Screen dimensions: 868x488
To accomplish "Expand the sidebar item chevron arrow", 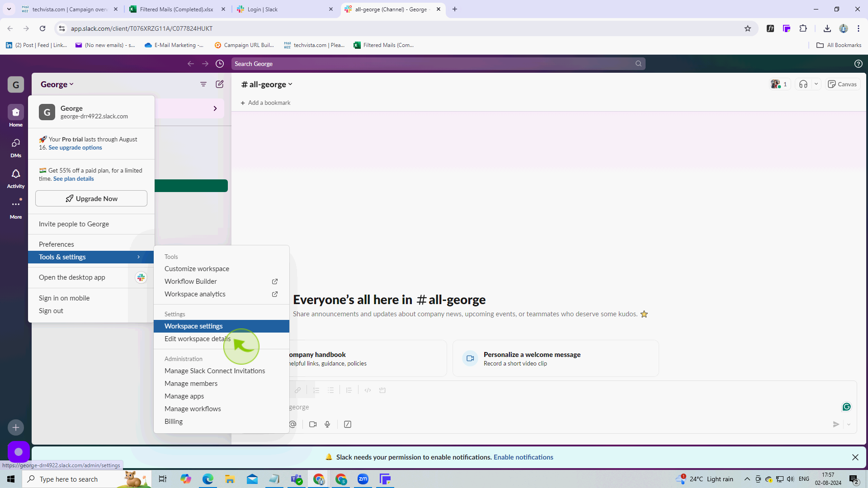I will pos(215,108).
